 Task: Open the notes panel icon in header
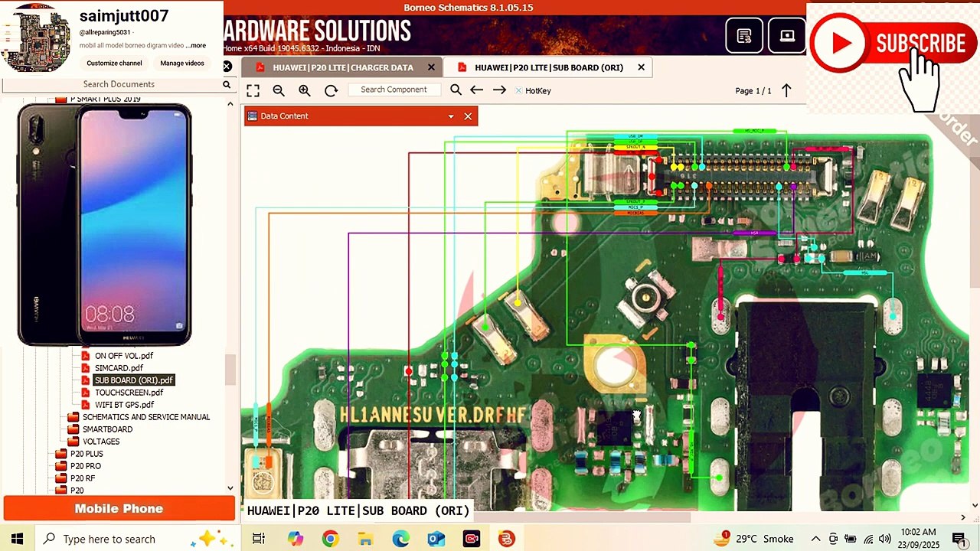[743, 36]
